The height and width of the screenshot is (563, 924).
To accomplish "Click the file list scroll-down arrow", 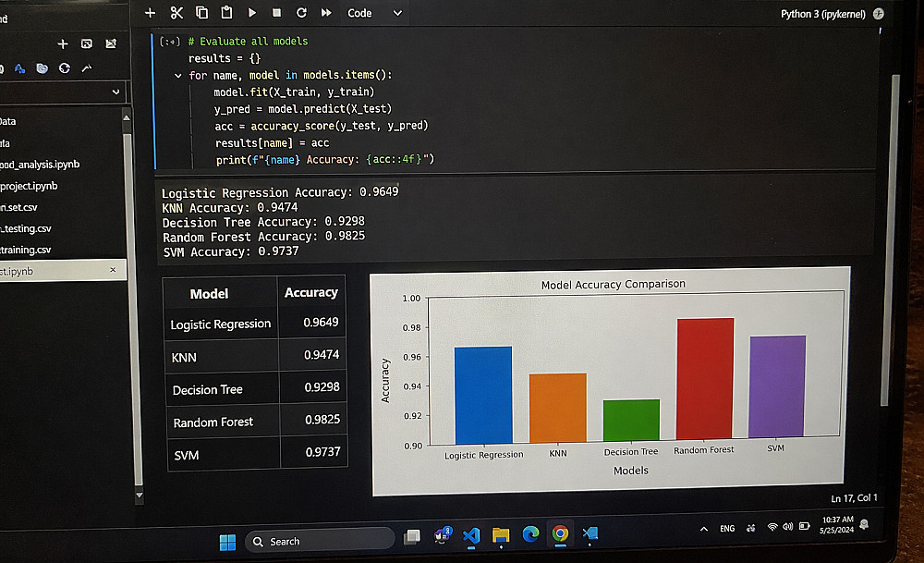I will (x=140, y=496).
